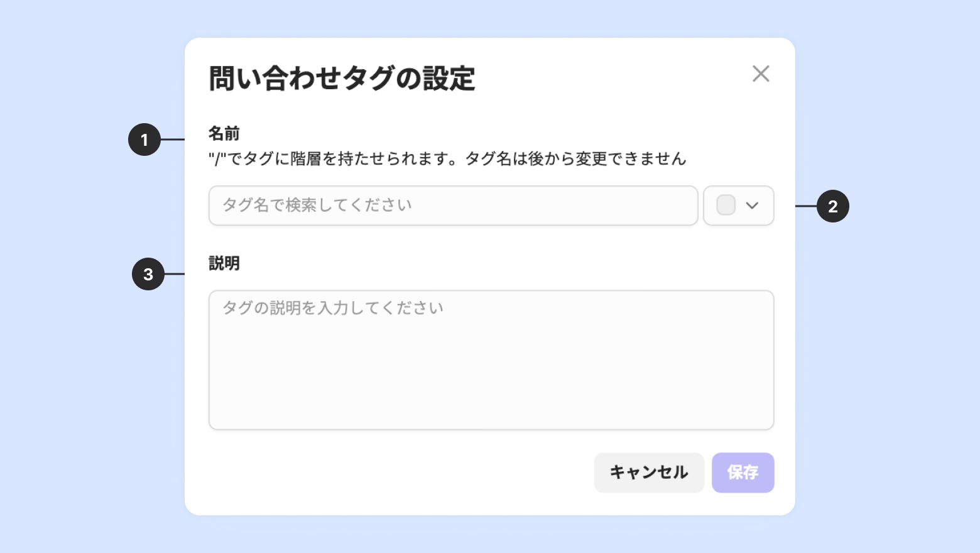Click annotation marker number 2
This screenshot has width=980, height=553.
click(832, 206)
